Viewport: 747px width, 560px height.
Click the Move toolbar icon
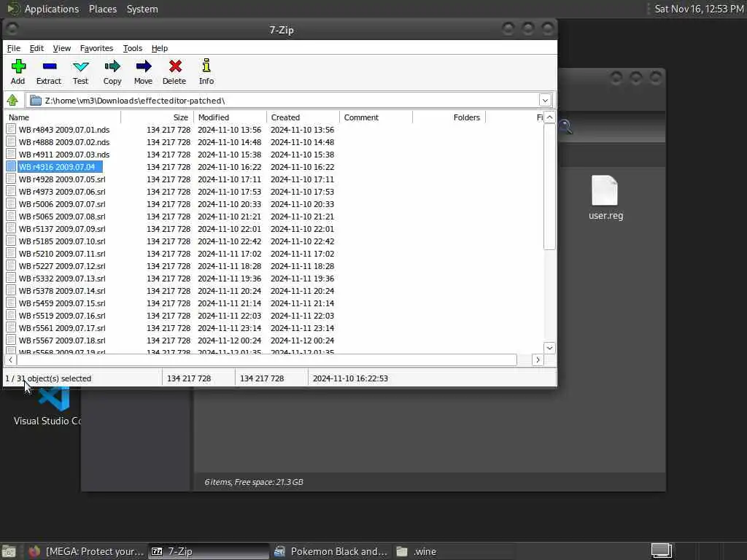[144, 66]
